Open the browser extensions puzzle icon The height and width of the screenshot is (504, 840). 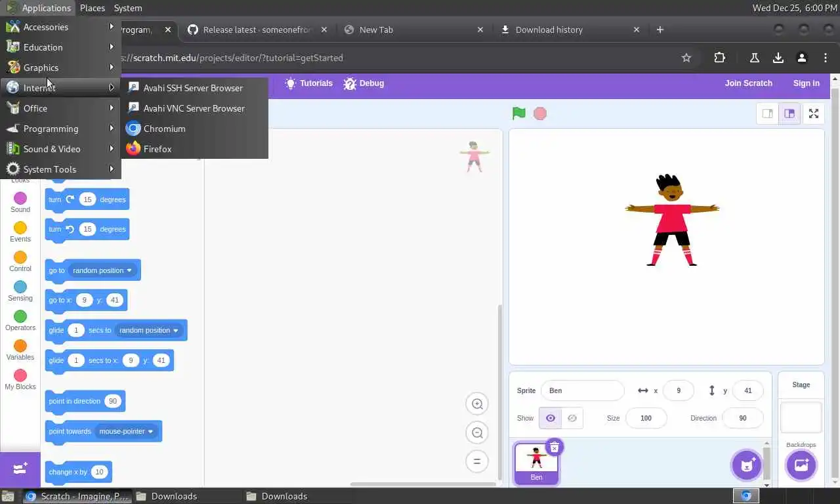tap(720, 58)
